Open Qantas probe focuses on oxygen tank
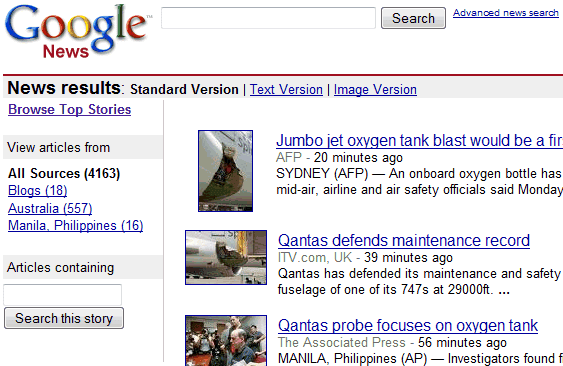Viewport: 563px width, 366px height. pos(408,325)
